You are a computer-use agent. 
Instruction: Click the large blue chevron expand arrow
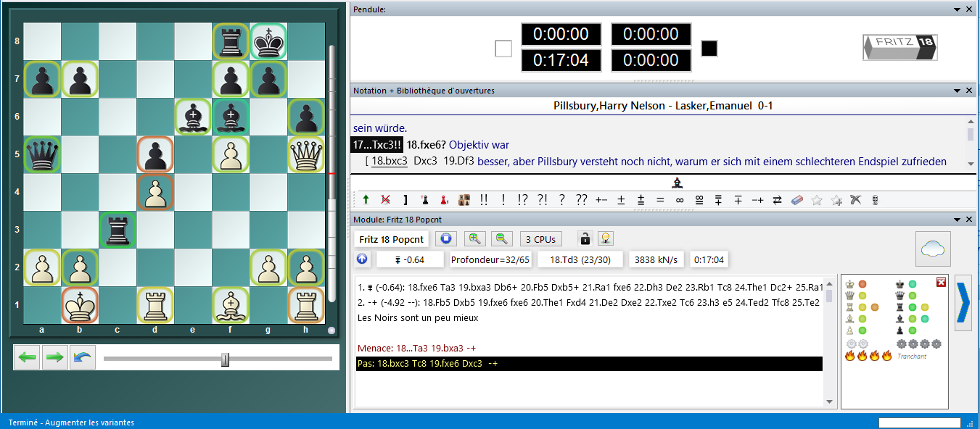[x=963, y=303]
